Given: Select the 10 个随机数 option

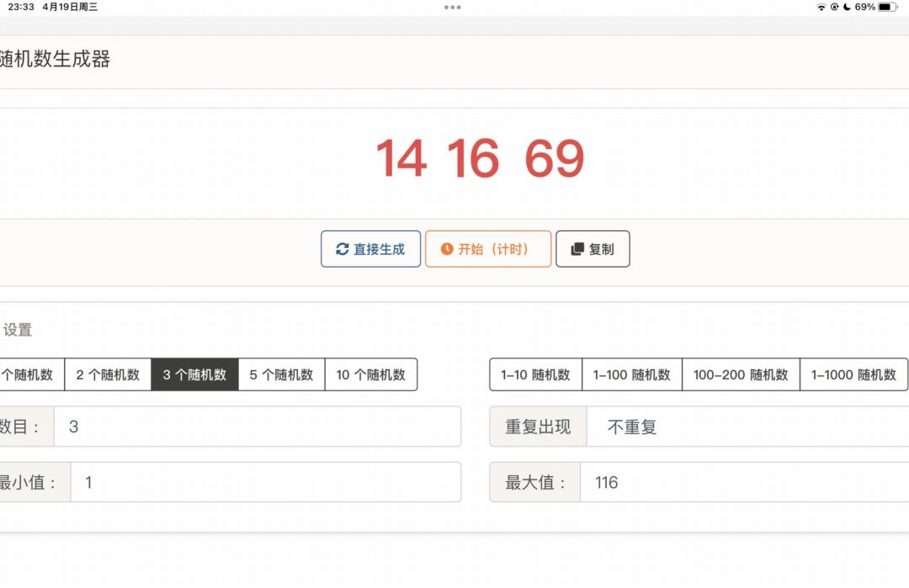Looking at the screenshot, I should pyautogui.click(x=371, y=375).
